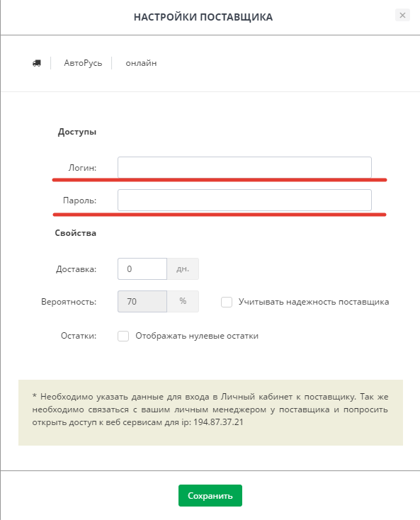Image resolution: width=420 pixels, height=520 pixels.
Task: Focus the Логин input field
Action: [244, 167]
